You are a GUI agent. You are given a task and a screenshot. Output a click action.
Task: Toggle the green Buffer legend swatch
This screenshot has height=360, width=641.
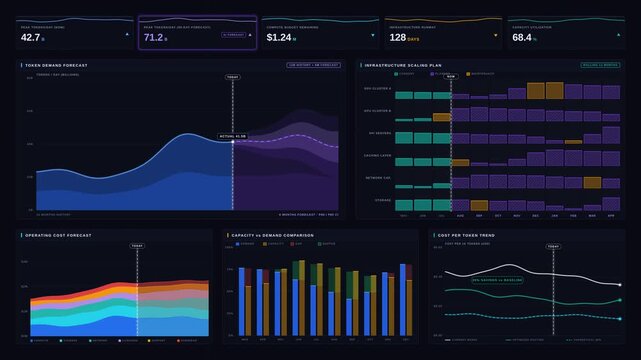[320, 244]
